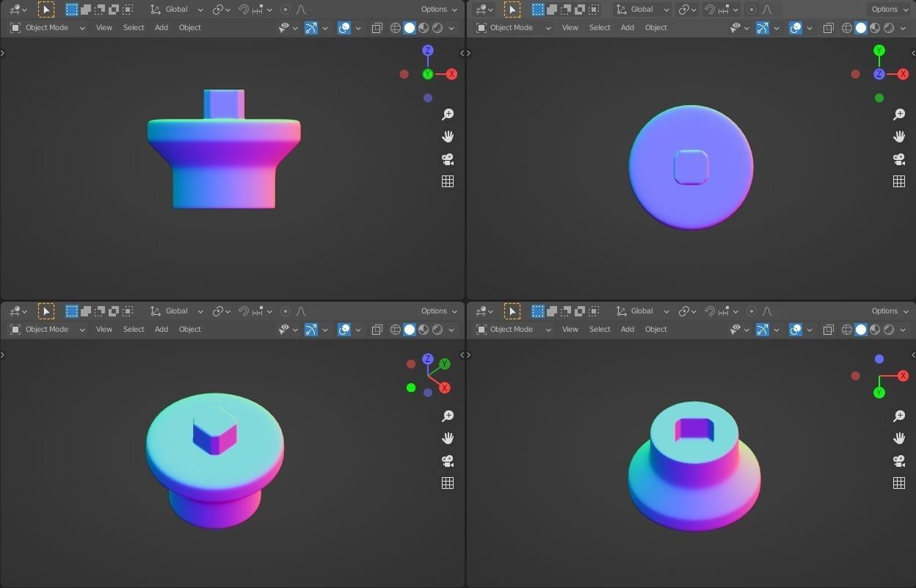Click the pan hand icon in top-left viewport

click(x=448, y=137)
